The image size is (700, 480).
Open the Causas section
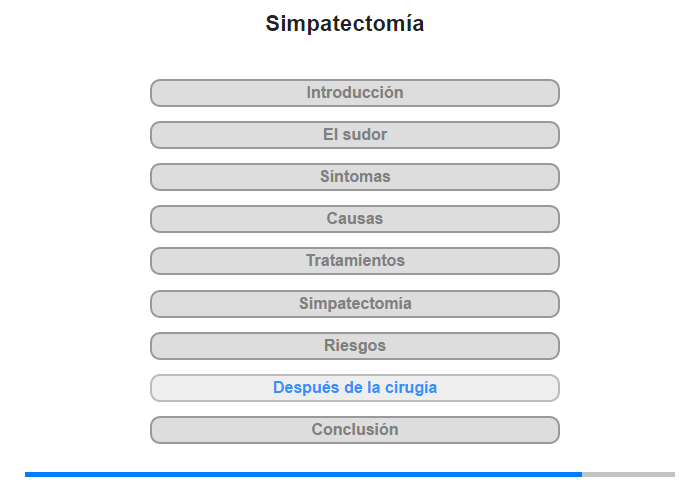coord(354,219)
